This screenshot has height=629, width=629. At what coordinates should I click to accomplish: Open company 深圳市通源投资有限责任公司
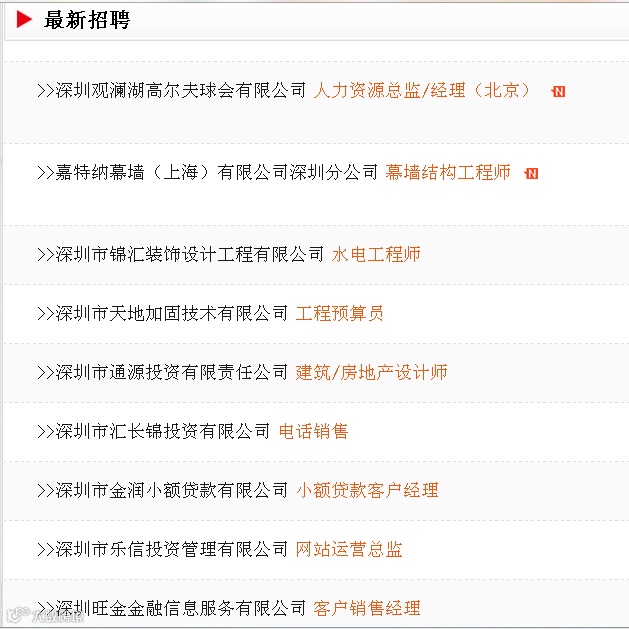coord(172,372)
